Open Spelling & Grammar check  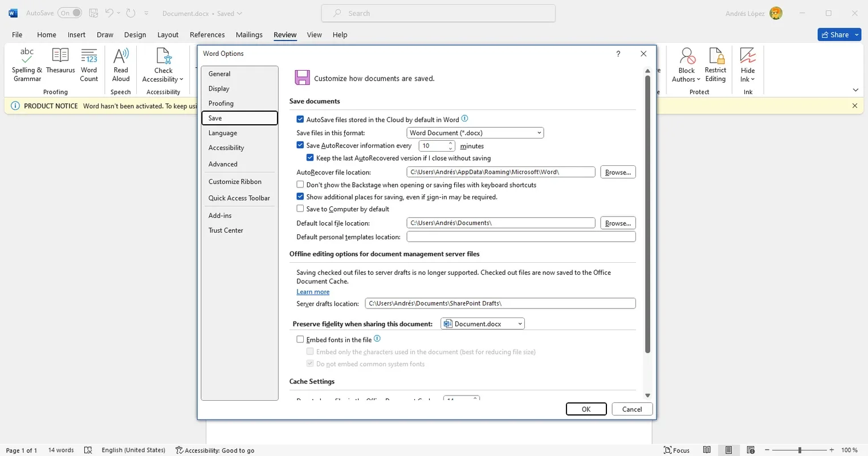[x=27, y=65]
